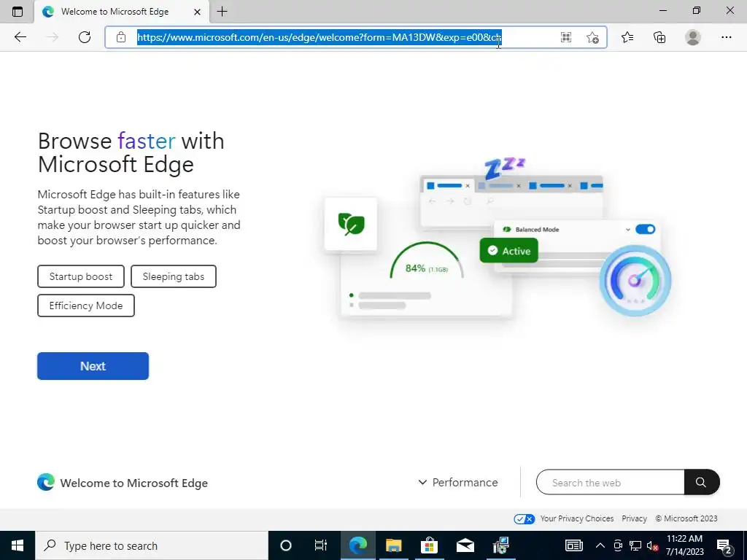The image size is (747, 560).
Task: Click the Search the web field
Action: (611, 483)
